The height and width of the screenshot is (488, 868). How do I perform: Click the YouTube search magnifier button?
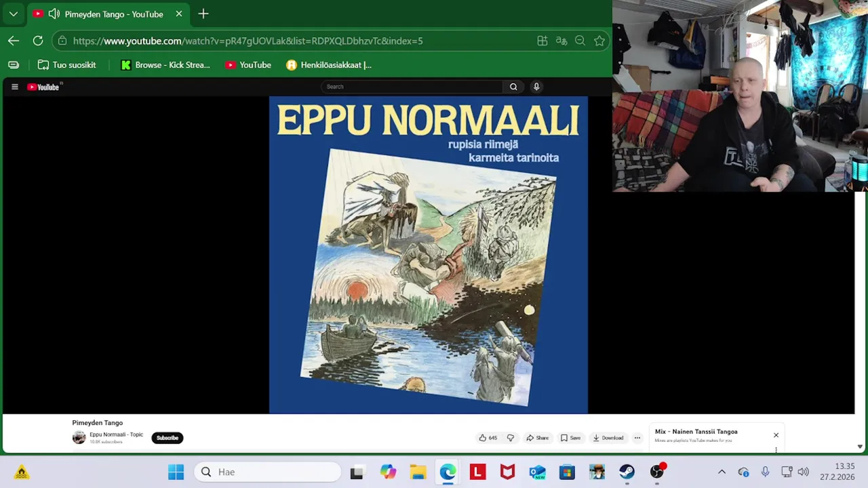click(x=513, y=87)
